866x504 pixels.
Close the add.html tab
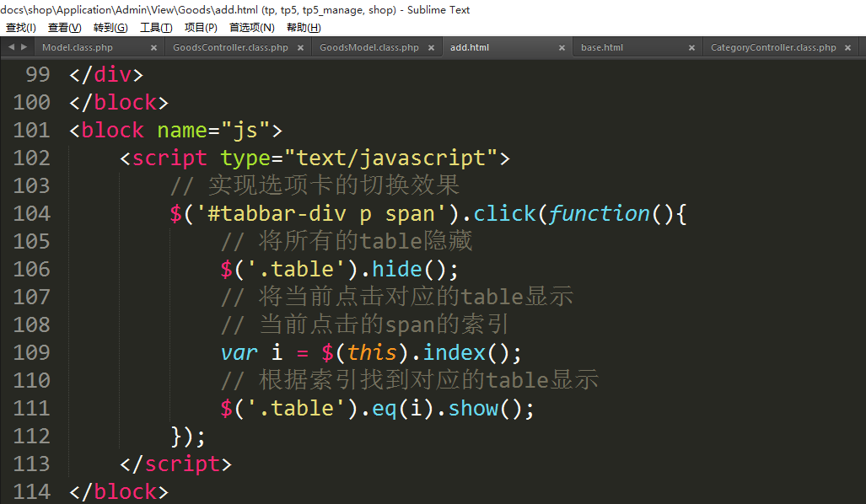pyautogui.click(x=561, y=48)
